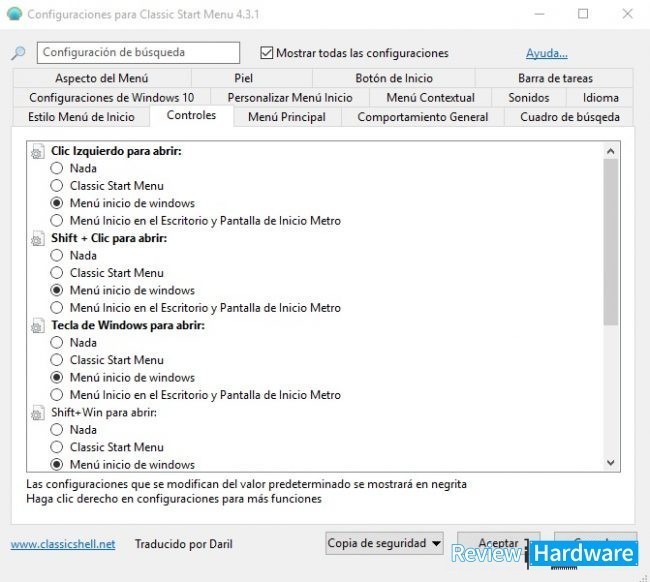Select Escritorio y Pantalla Metro under Shift + Clic
Image resolution: width=650 pixels, height=582 pixels.
(57, 308)
